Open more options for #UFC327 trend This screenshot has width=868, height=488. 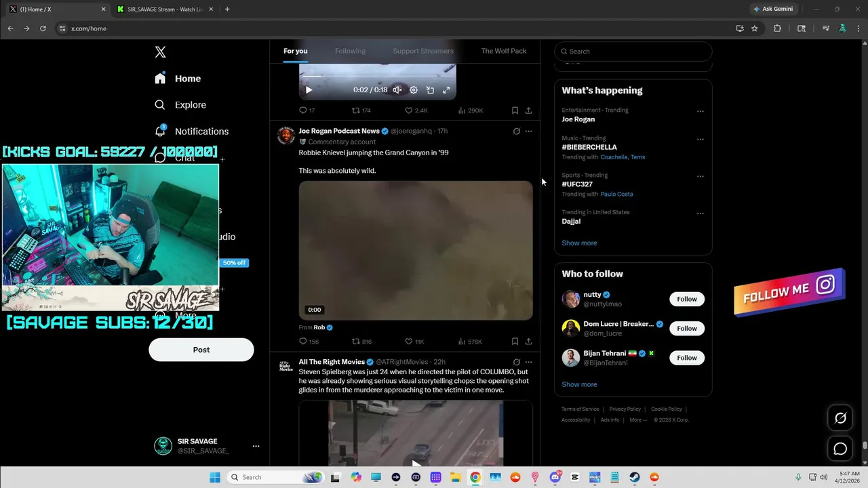[x=701, y=176]
